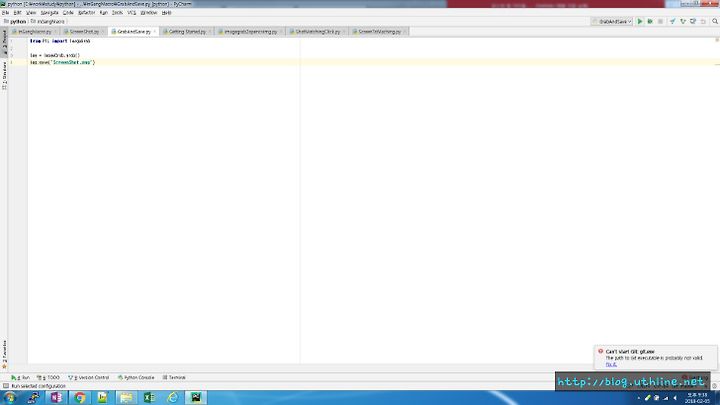Click the Fix it link in Git notification
The image size is (720, 405).
pyautogui.click(x=611, y=364)
